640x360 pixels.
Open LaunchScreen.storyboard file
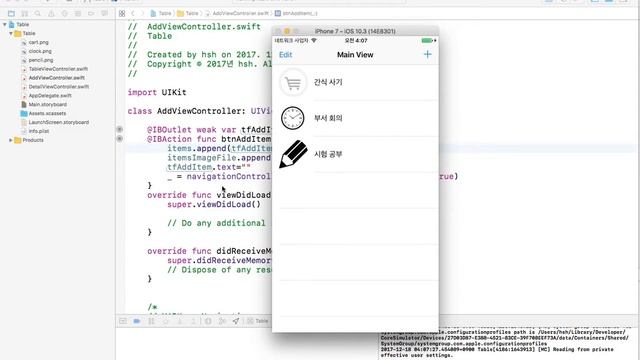click(x=58, y=122)
